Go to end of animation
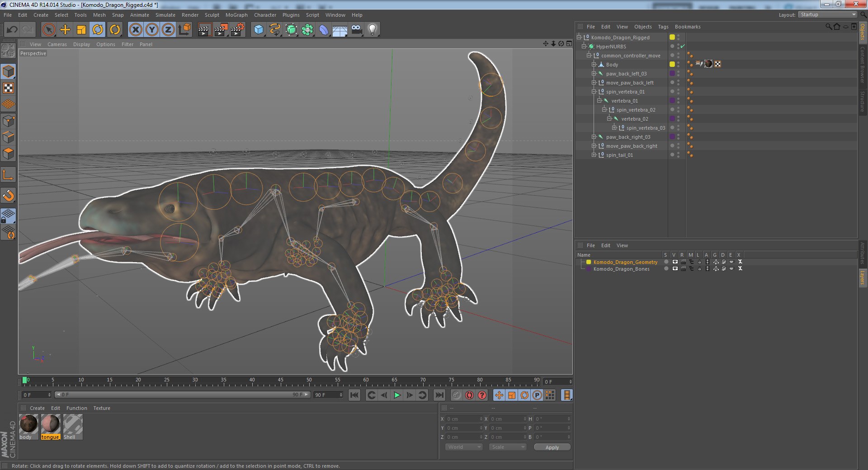The height and width of the screenshot is (470, 868). tap(439, 395)
